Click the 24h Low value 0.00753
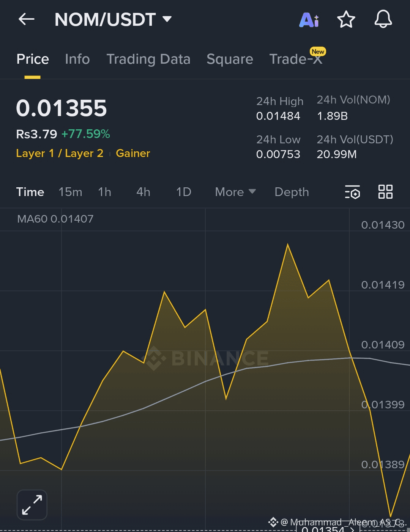Screen dimensions: 410x532 pyautogui.click(x=278, y=154)
